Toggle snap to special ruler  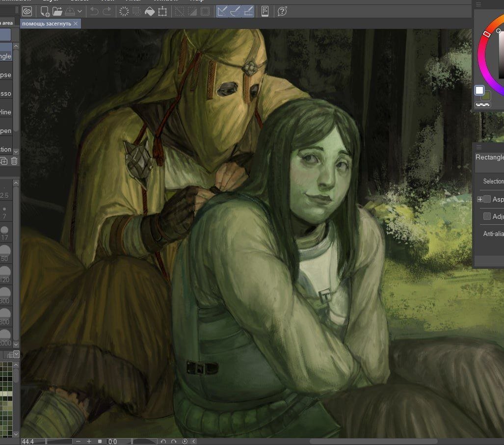(x=235, y=12)
